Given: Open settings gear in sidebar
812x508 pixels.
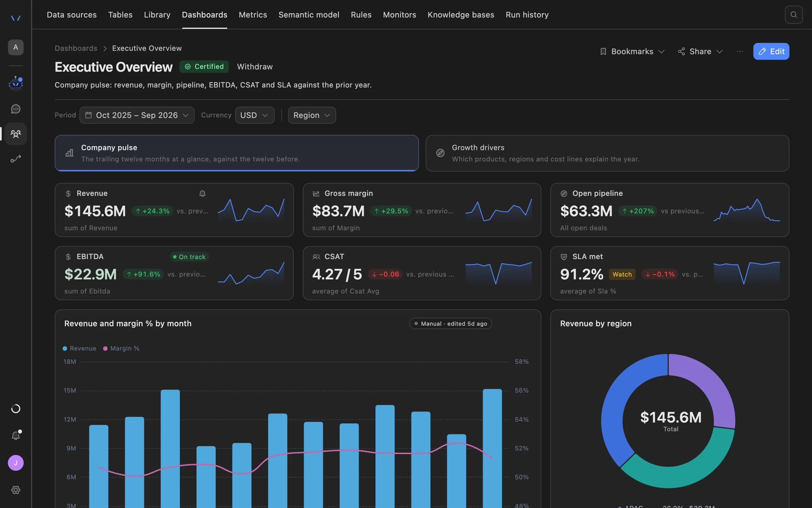Looking at the screenshot, I should click(16, 490).
